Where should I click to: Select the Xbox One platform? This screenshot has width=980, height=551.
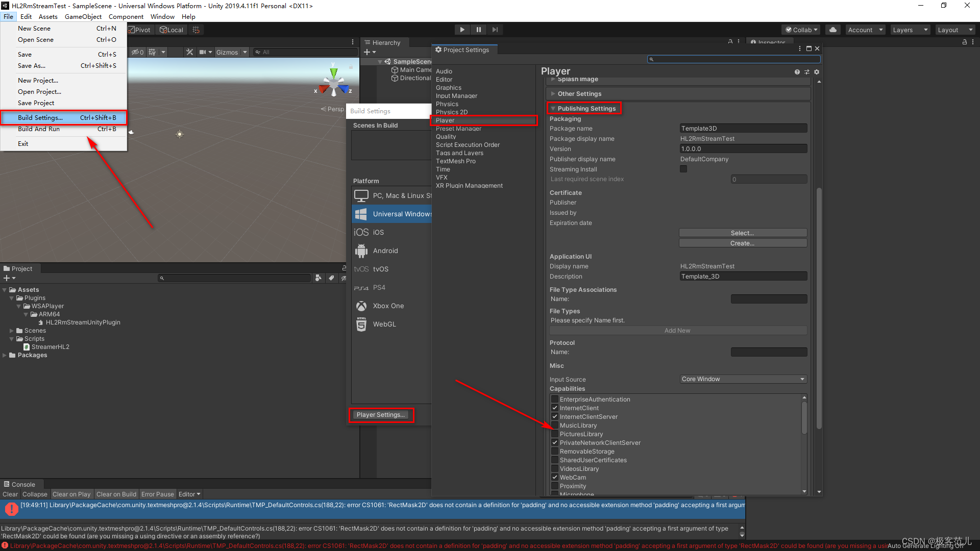click(391, 306)
